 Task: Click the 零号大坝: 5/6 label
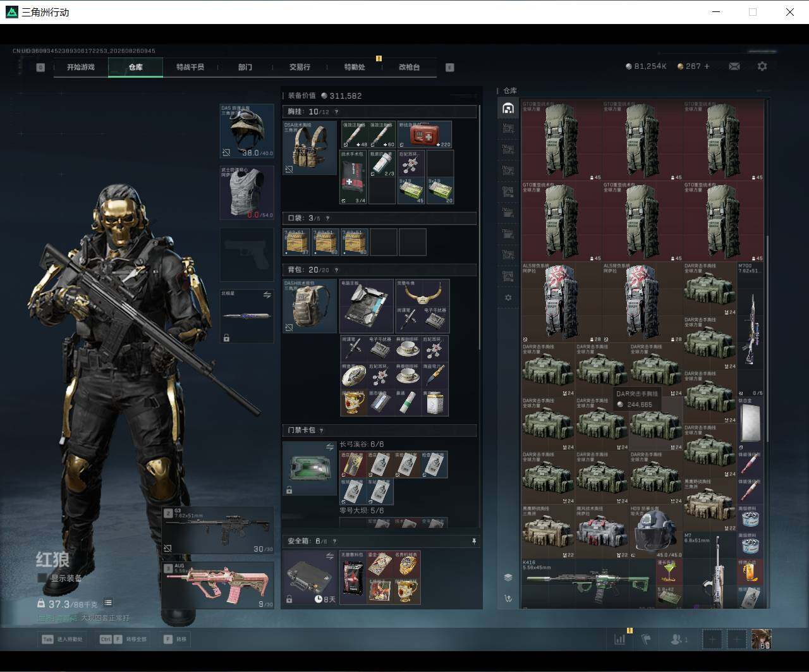click(x=362, y=511)
